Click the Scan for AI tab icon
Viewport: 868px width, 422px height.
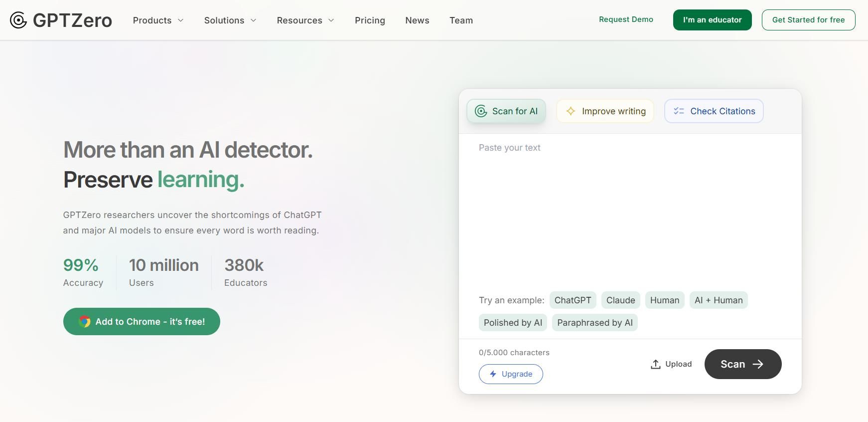point(481,111)
